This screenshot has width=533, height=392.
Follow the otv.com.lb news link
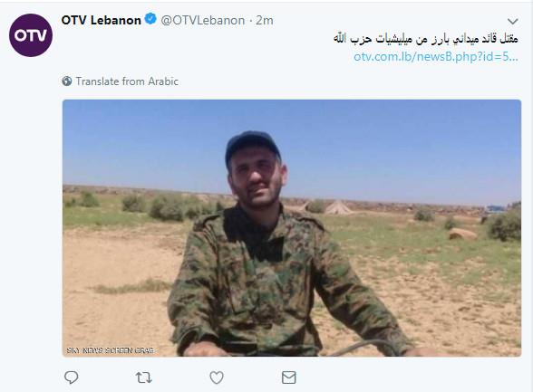tap(436, 56)
